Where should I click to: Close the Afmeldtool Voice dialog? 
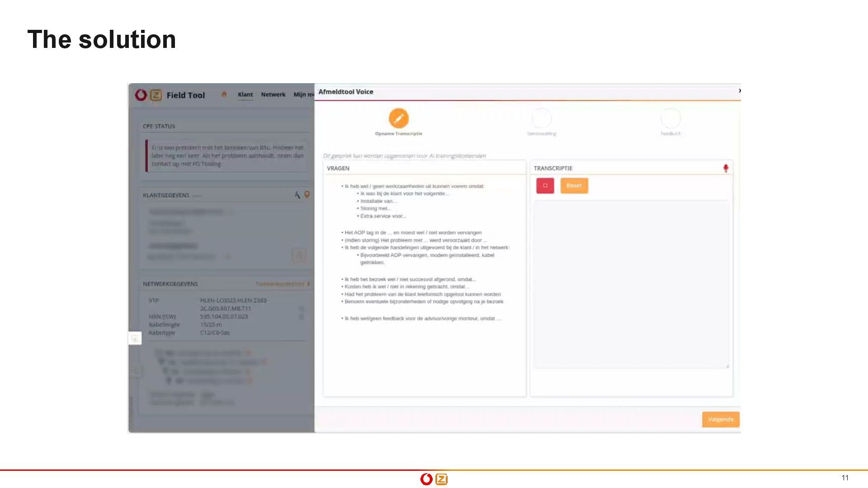pyautogui.click(x=740, y=91)
